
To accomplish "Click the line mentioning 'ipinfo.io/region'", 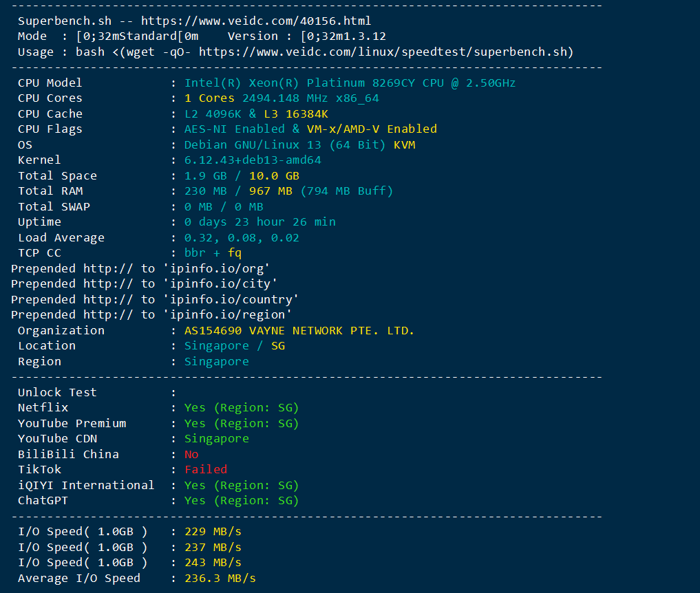I will (x=151, y=314).
